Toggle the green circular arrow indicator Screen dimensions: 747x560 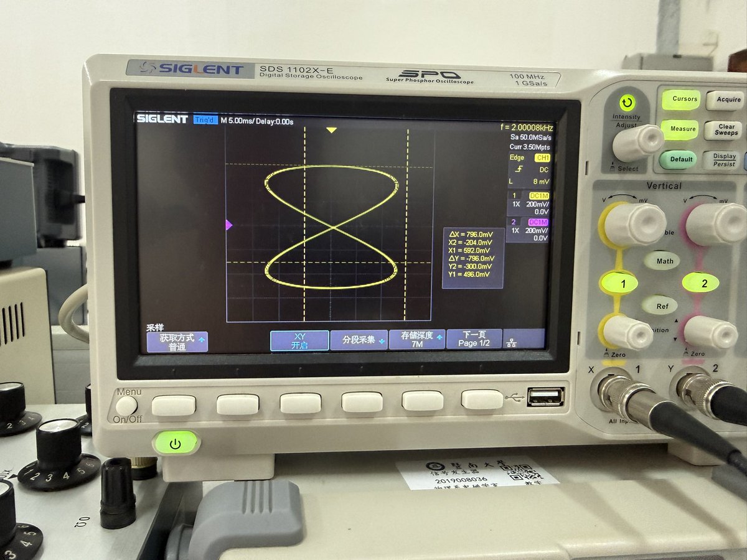(627, 103)
